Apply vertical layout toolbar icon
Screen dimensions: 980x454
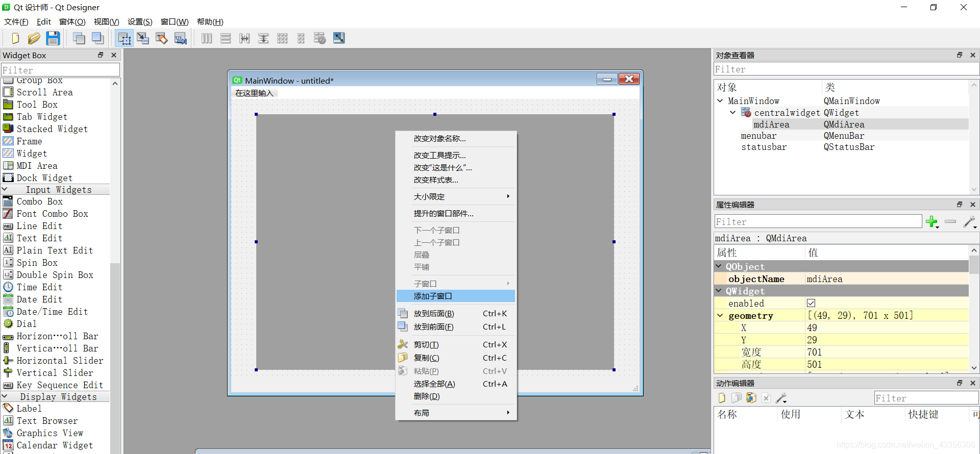pos(226,38)
